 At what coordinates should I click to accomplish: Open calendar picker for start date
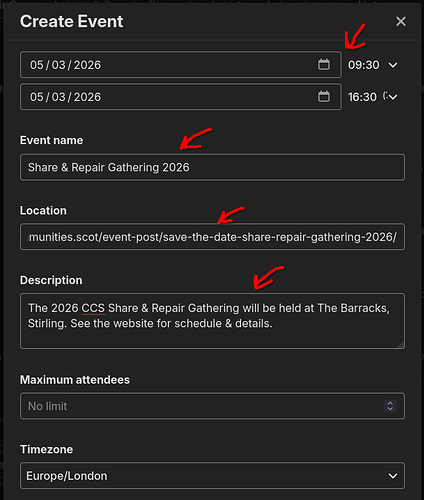point(324,65)
